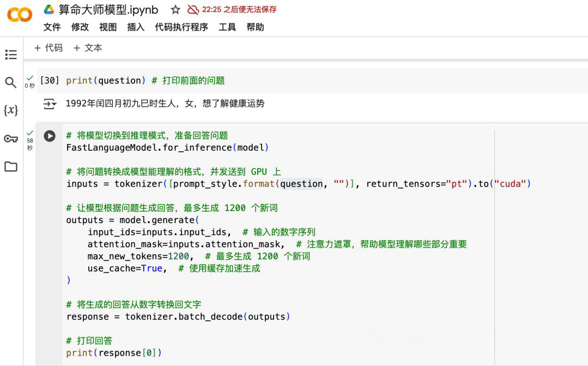This screenshot has height=366, width=588.
Task: Click the attention_mask=inputs.attention_mask line
Action: [277, 244]
